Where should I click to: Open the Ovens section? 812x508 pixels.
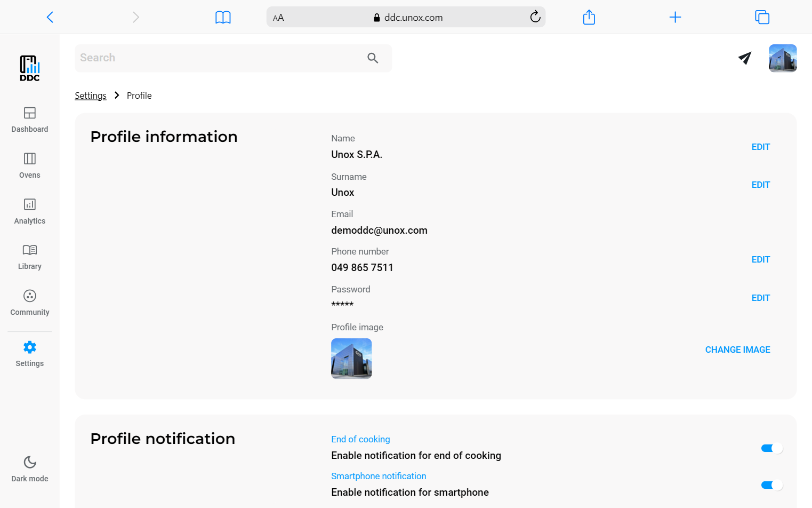[29, 166]
